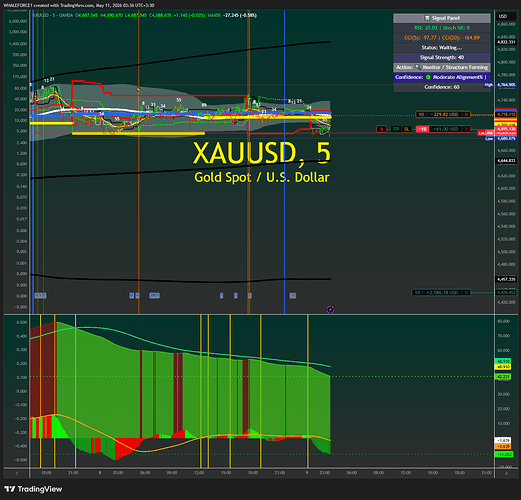The height and width of the screenshot is (500, 521).
Task: Close the green +2,586.78 USD order line
Action: point(467,293)
